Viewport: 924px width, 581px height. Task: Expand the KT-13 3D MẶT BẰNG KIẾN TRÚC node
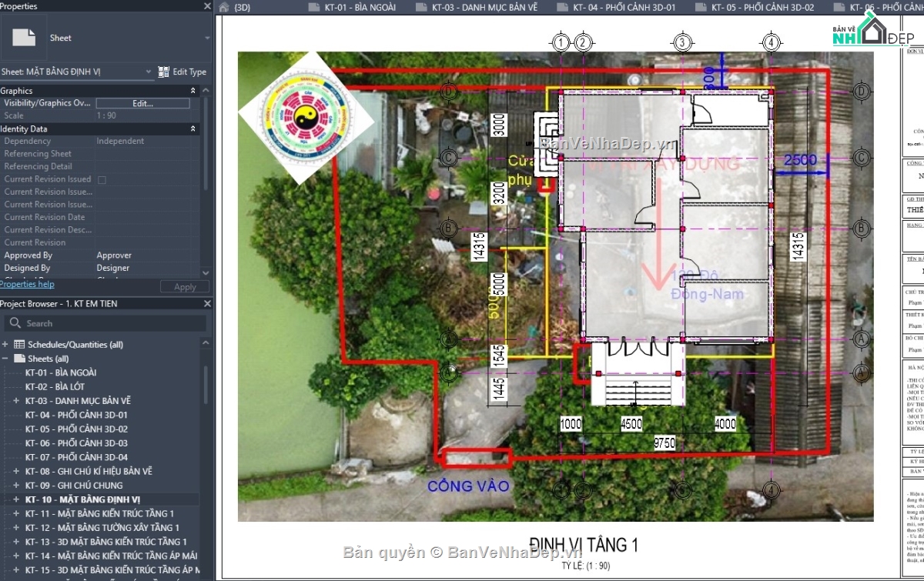coord(16,542)
